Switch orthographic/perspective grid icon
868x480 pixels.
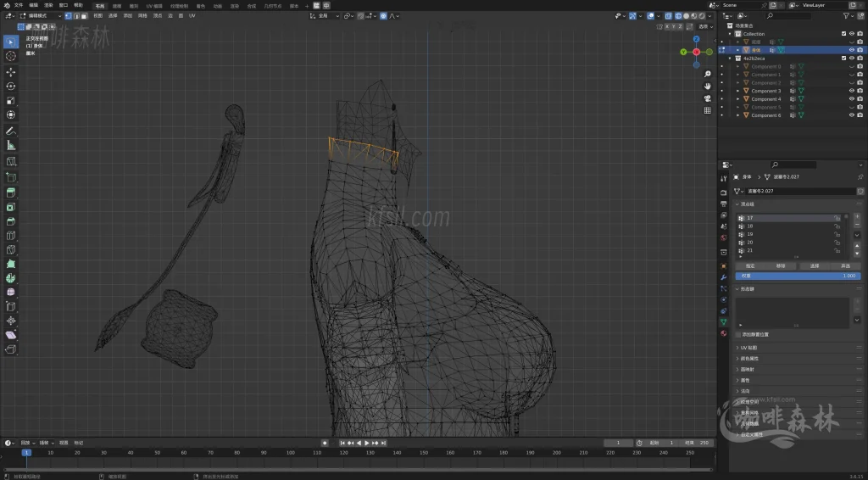708,111
